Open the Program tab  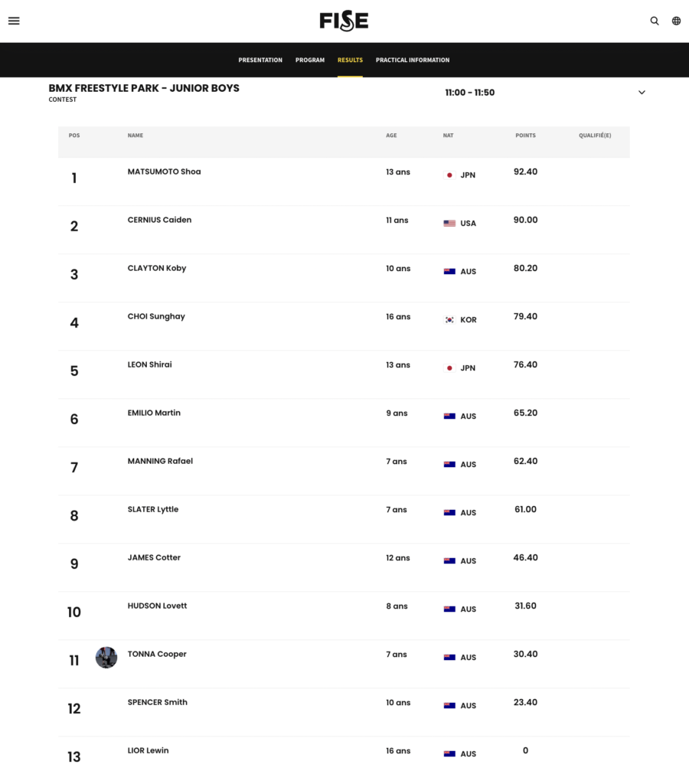[309, 60]
